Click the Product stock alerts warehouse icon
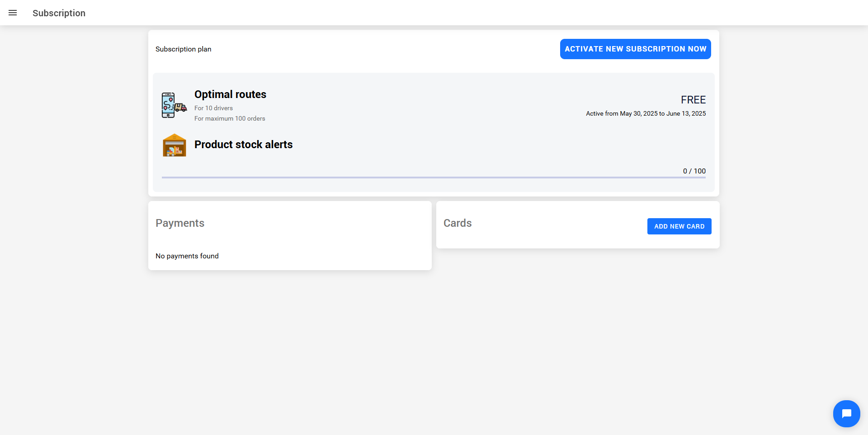This screenshot has height=435, width=868. 174,145
